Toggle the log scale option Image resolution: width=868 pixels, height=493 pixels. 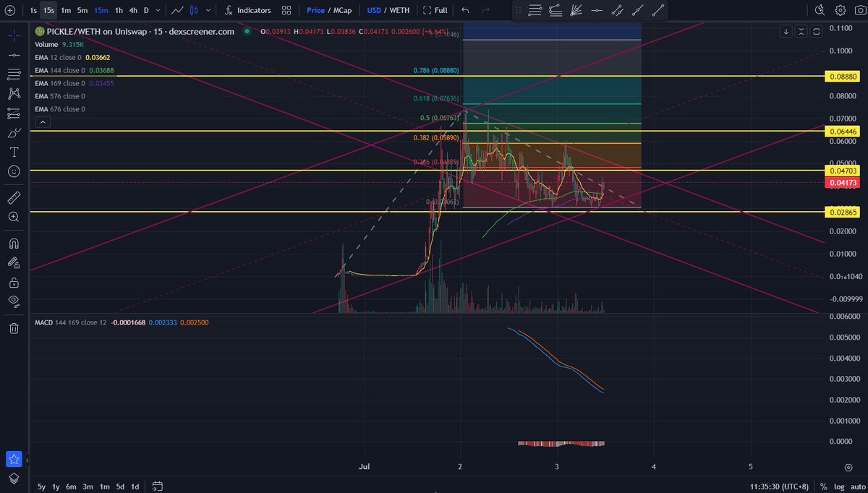[838, 486]
